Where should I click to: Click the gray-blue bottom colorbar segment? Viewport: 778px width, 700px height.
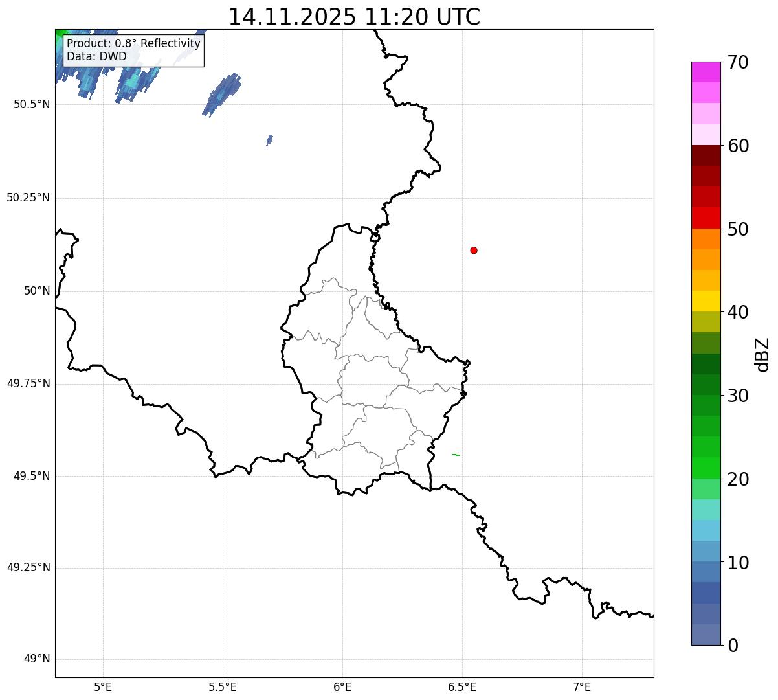(x=706, y=635)
